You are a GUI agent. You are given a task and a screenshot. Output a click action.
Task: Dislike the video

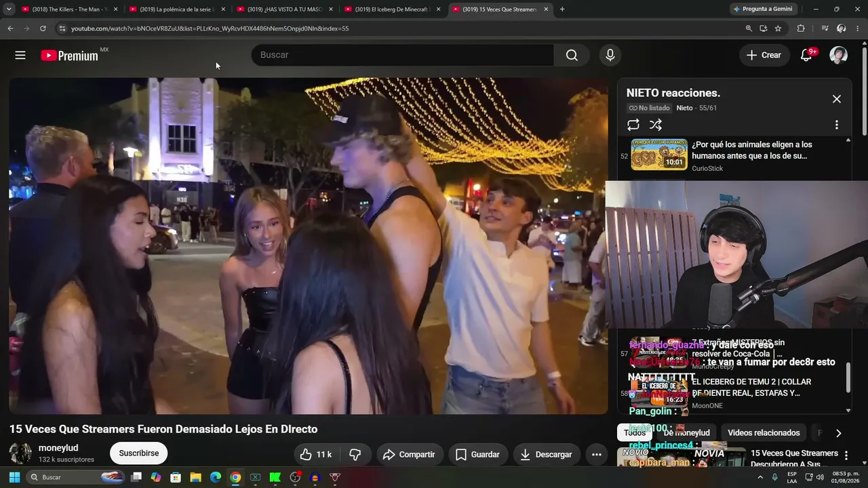pyautogui.click(x=355, y=454)
